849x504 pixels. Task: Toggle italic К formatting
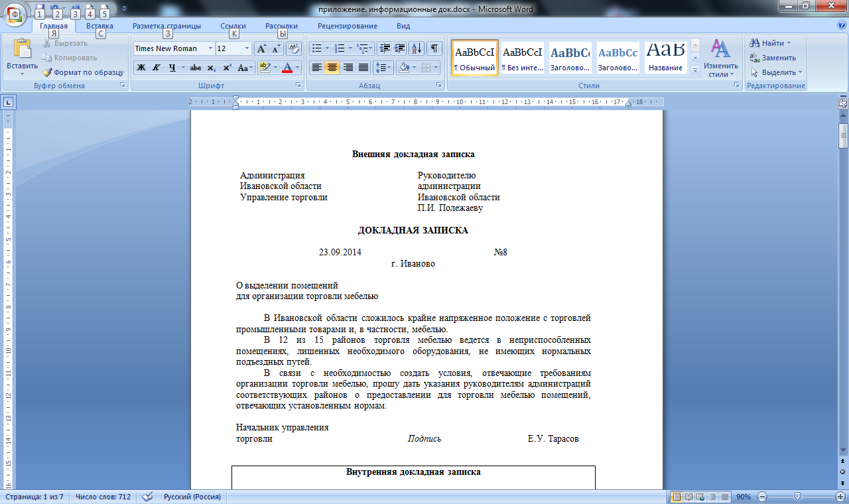(157, 68)
